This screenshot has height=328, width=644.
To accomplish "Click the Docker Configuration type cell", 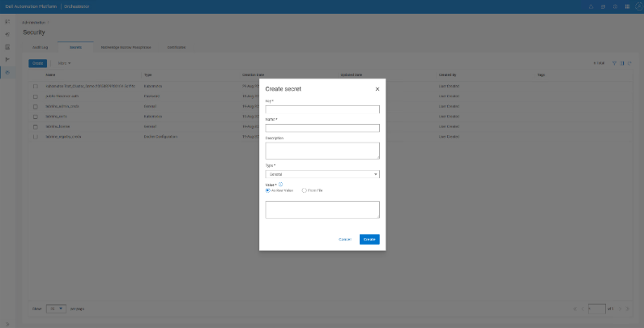I will pos(160,137).
